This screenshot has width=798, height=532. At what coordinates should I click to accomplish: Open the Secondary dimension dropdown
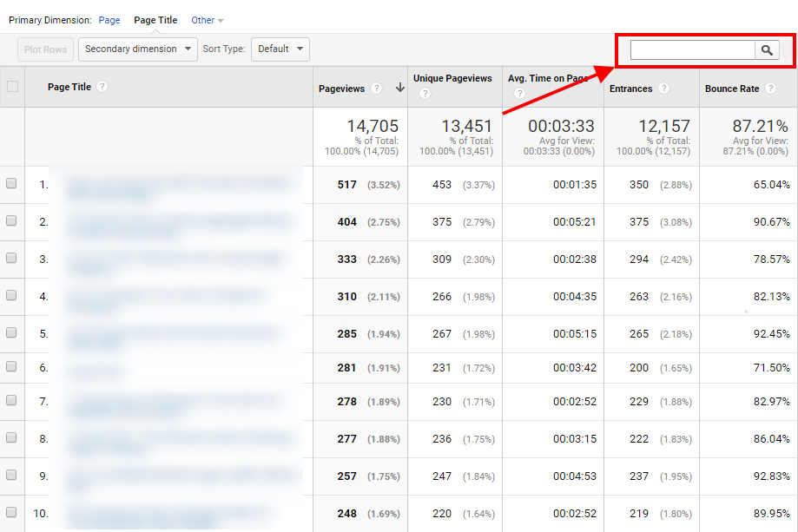(x=137, y=49)
